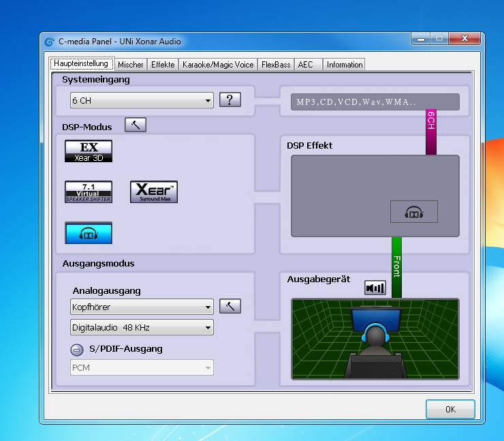
Task: Click the Ausgangsmodus heading
Action: (98, 264)
